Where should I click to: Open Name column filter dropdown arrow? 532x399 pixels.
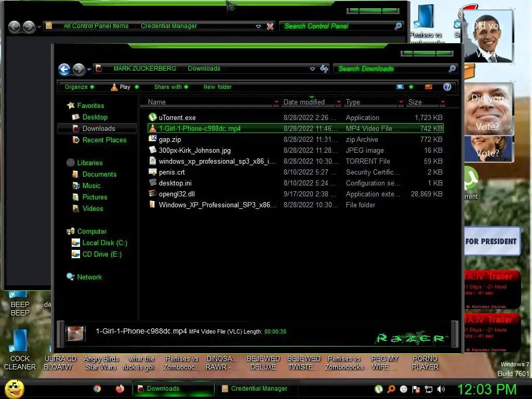(x=276, y=102)
